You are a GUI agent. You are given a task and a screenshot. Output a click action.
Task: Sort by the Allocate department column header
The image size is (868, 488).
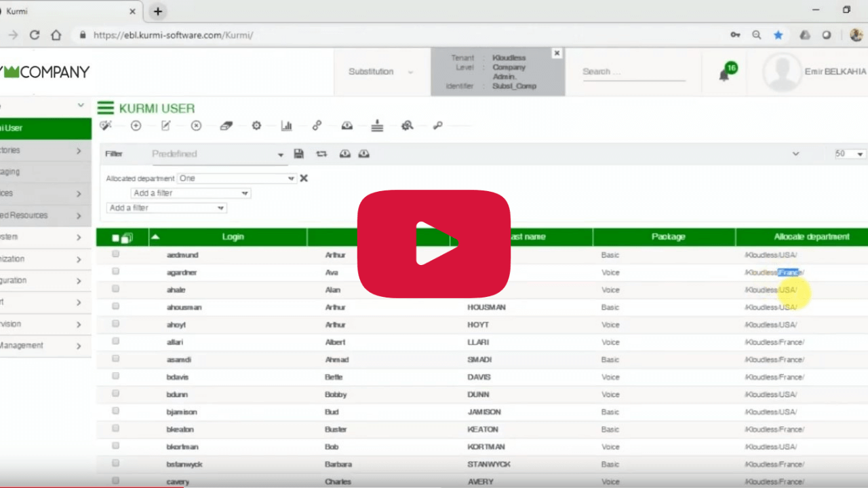pyautogui.click(x=812, y=237)
